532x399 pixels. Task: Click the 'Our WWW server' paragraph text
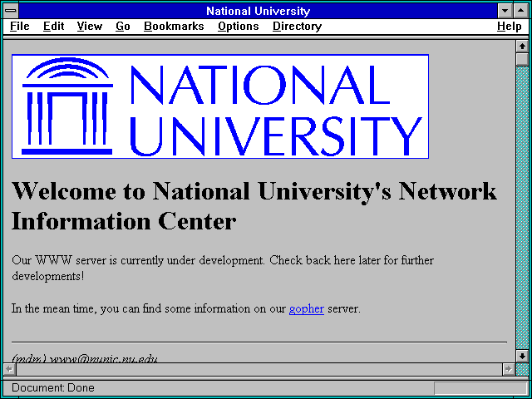click(x=223, y=268)
